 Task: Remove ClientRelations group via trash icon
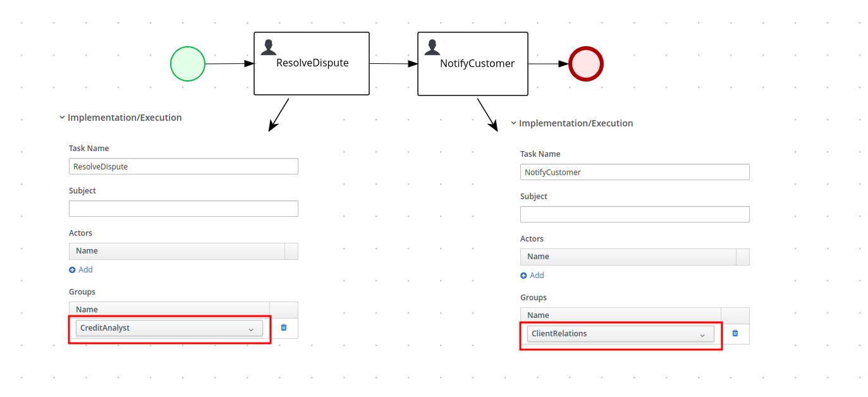point(735,333)
